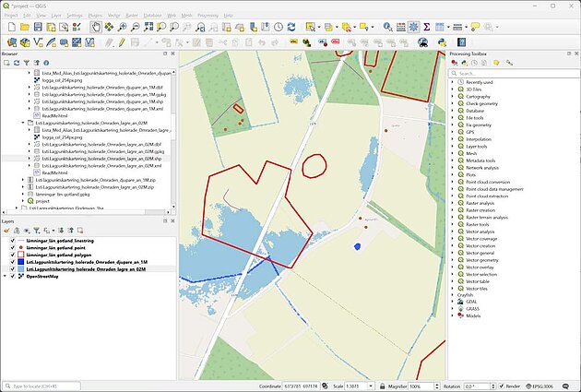Save the project with the floppy disk icon
This screenshot has width=581, height=392.
click(x=38, y=27)
